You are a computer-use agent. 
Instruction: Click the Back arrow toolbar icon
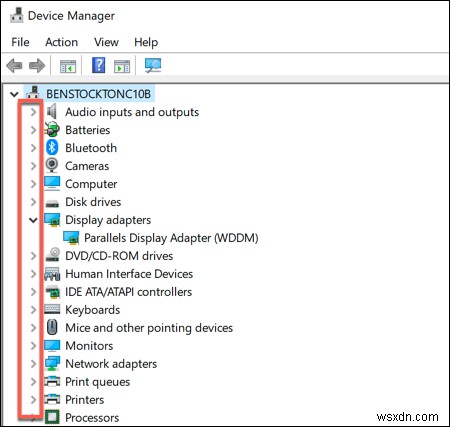[x=14, y=65]
